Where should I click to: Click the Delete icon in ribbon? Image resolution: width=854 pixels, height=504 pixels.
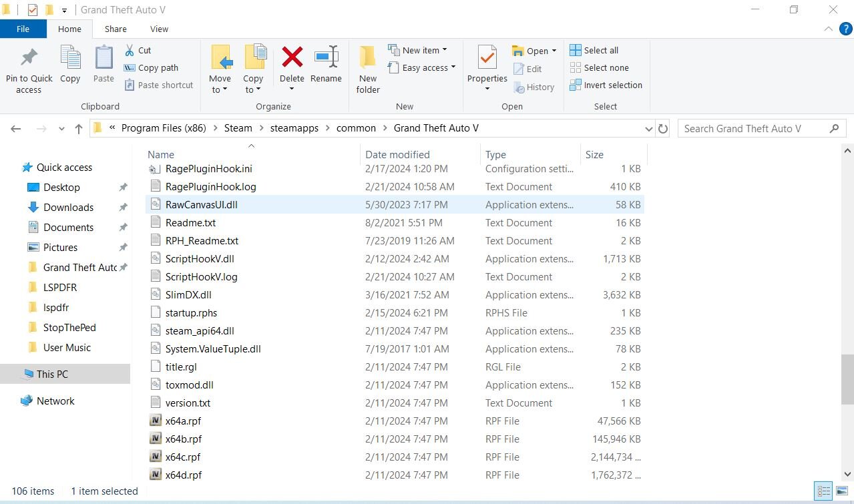(x=292, y=59)
